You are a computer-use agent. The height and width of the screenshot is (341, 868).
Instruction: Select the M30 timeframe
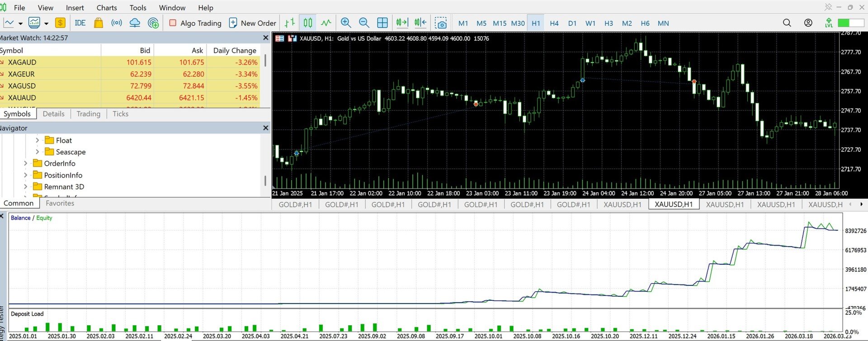click(x=518, y=23)
